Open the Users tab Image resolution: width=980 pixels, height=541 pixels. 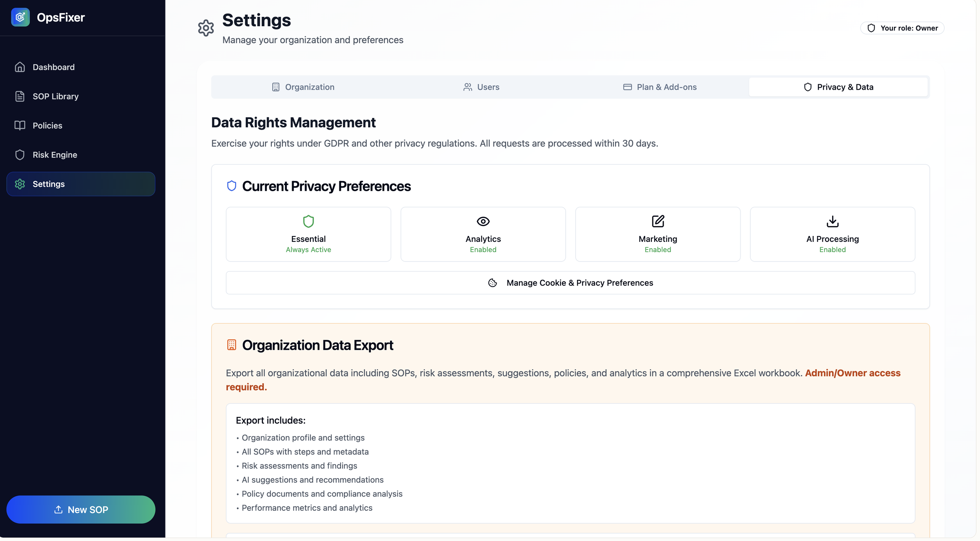pyautogui.click(x=481, y=87)
